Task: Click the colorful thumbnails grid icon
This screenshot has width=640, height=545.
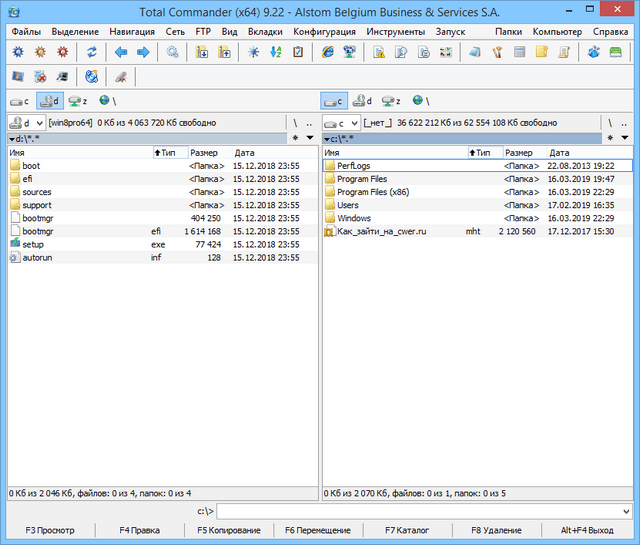Action: coord(446,52)
